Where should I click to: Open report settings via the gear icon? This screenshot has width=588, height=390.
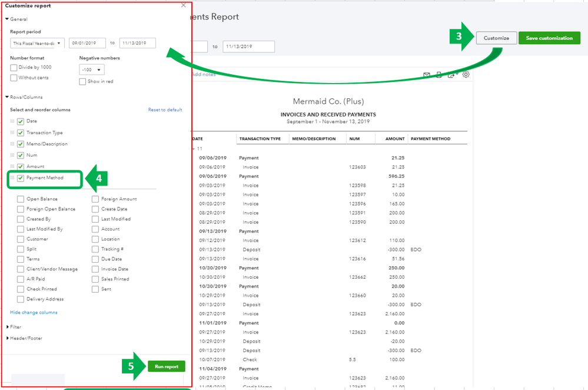click(466, 74)
